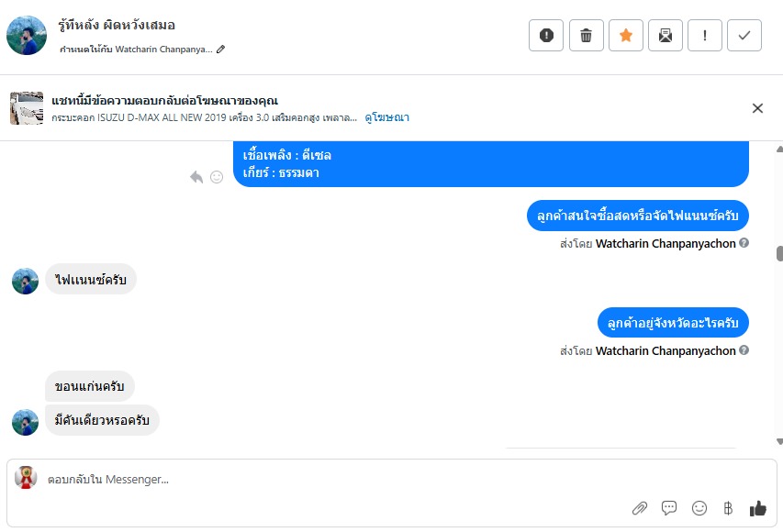Click the ISUZU D-MAX ad thumbnail
The width and height of the screenshot is (783, 532).
27,108
